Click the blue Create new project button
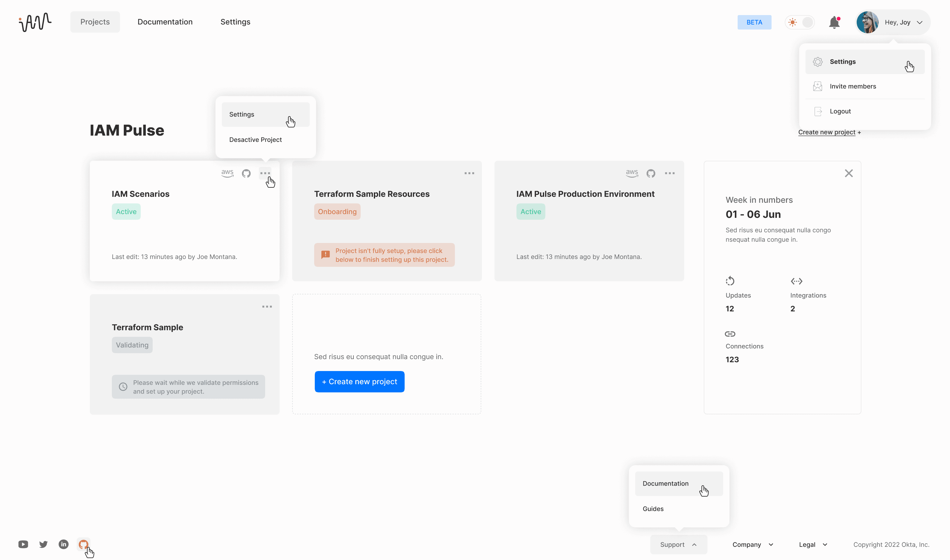Image resolution: width=950 pixels, height=560 pixels. [359, 381]
